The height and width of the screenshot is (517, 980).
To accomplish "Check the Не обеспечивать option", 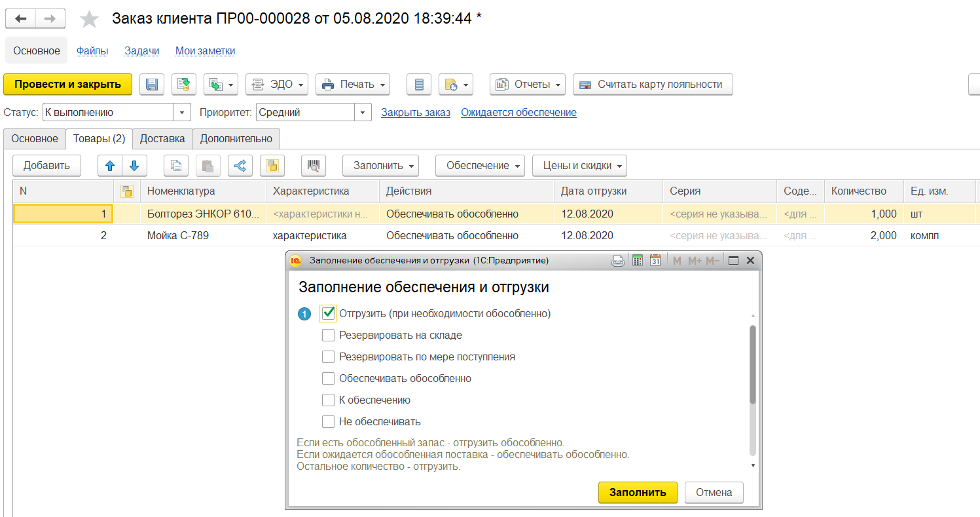I will point(328,422).
